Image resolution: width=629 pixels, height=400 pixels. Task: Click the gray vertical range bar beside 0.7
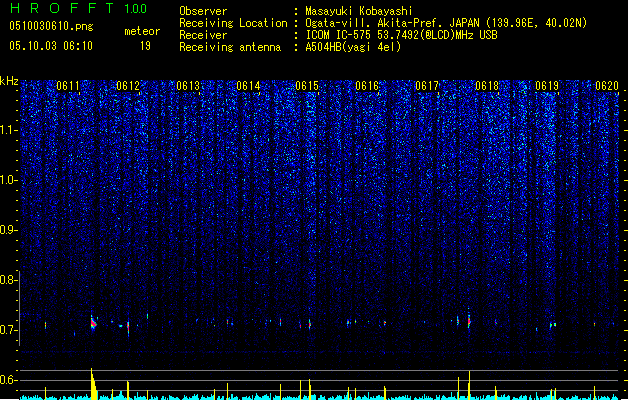[x=19, y=308]
